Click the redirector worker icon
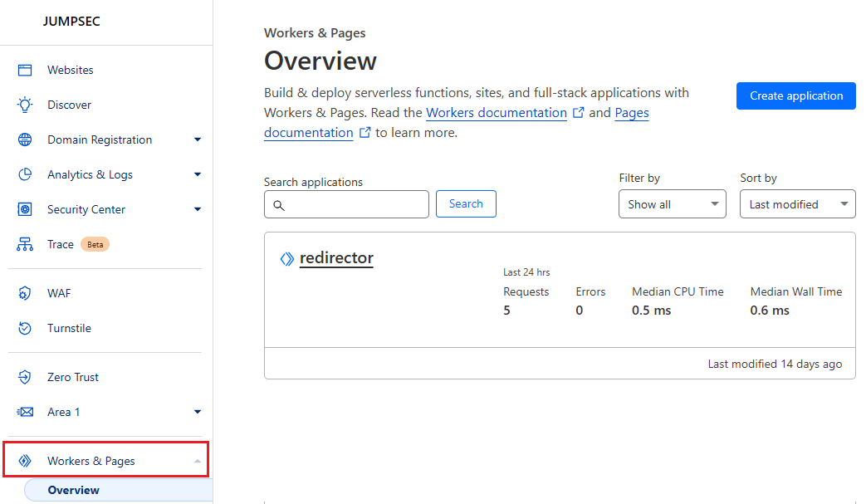Viewport: 866px width, 504px height. [286, 259]
